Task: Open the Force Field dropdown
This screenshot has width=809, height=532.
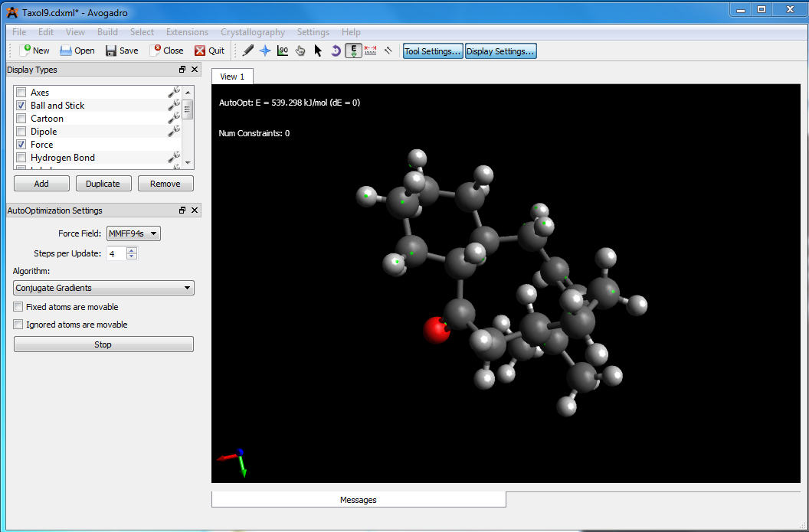Action: click(x=133, y=233)
